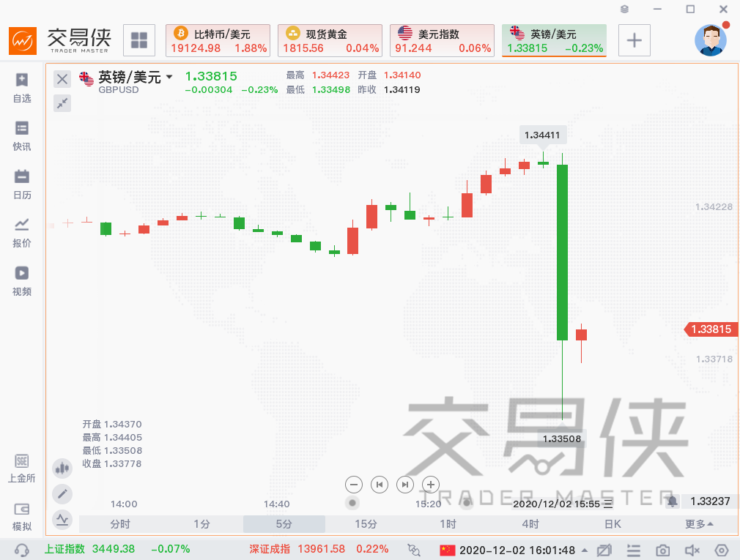Open the 视频 video sidebar icon
The height and width of the screenshot is (560, 740).
coord(22,281)
